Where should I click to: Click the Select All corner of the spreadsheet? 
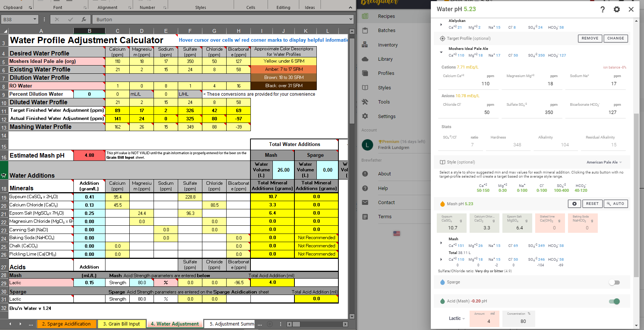point(4,31)
